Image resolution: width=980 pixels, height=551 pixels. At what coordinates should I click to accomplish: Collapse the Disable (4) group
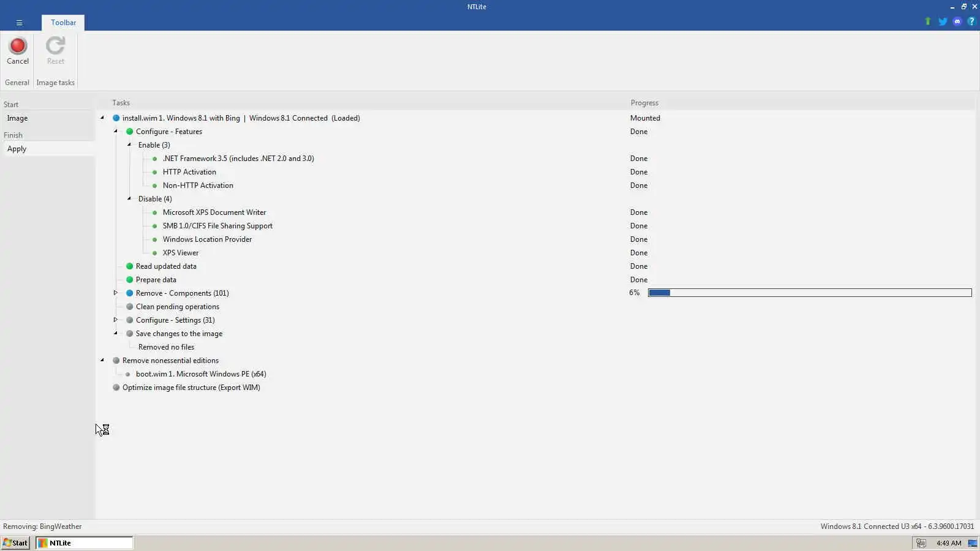(x=129, y=198)
